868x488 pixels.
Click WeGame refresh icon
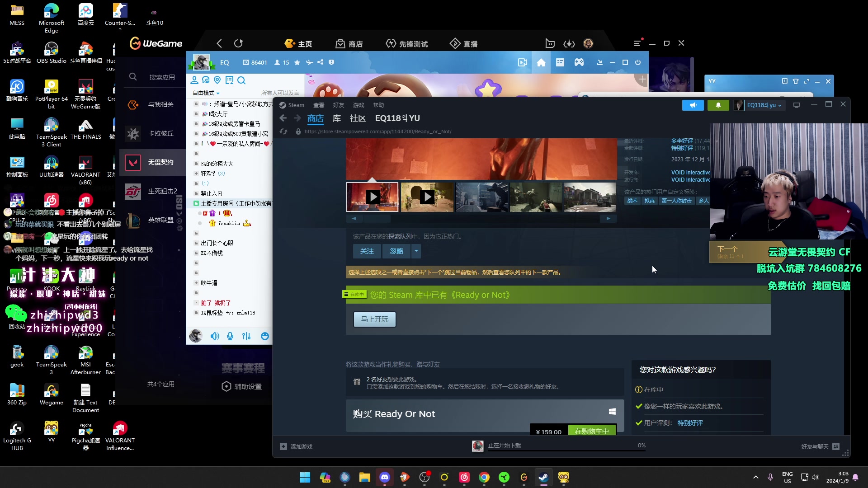[x=238, y=43]
